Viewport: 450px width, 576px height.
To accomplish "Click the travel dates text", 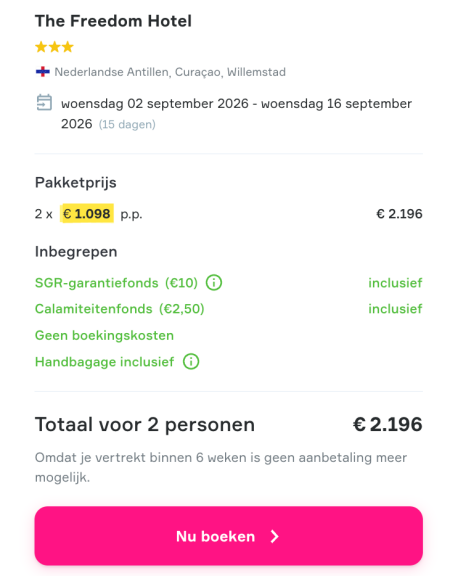I will tap(236, 114).
